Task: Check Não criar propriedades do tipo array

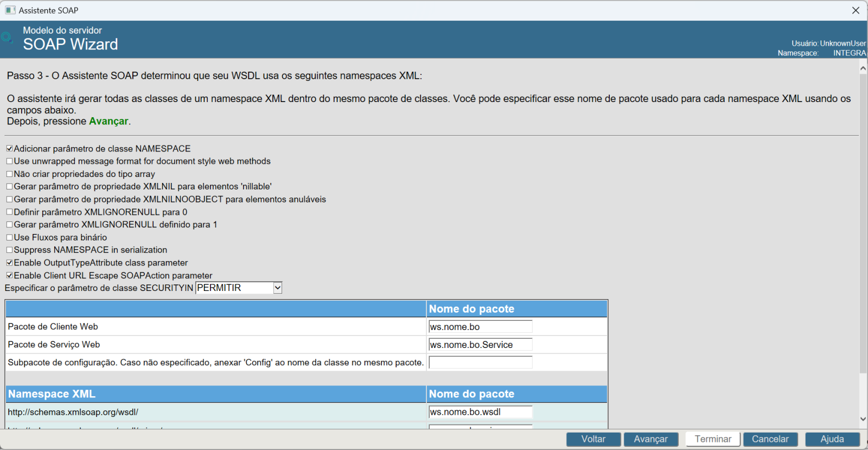Action: (9, 174)
